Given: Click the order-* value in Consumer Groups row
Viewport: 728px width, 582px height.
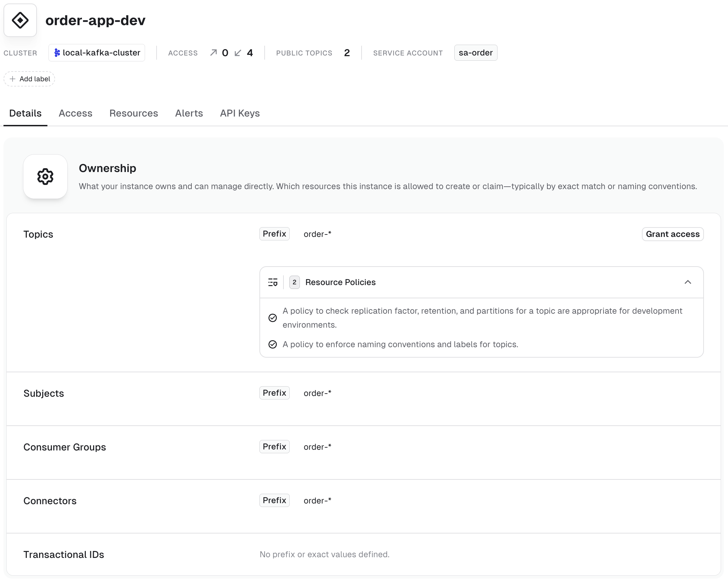Looking at the screenshot, I should [317, 447].
